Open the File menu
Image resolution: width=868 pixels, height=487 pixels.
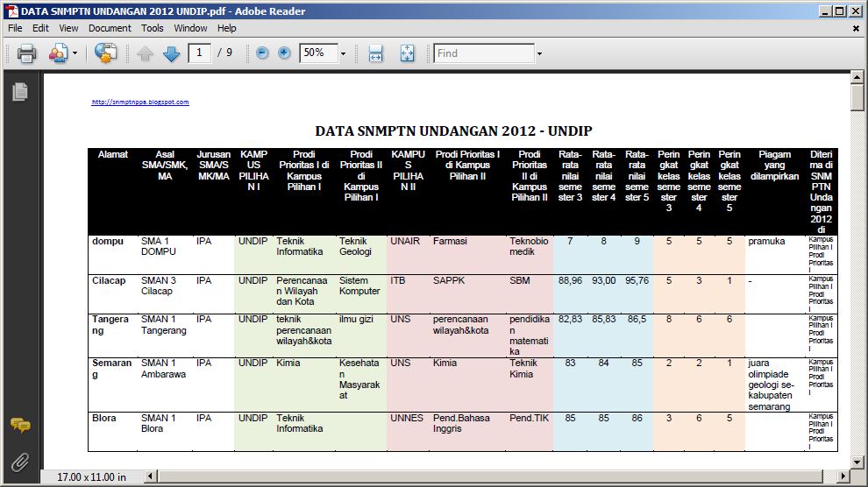[15, 28]
